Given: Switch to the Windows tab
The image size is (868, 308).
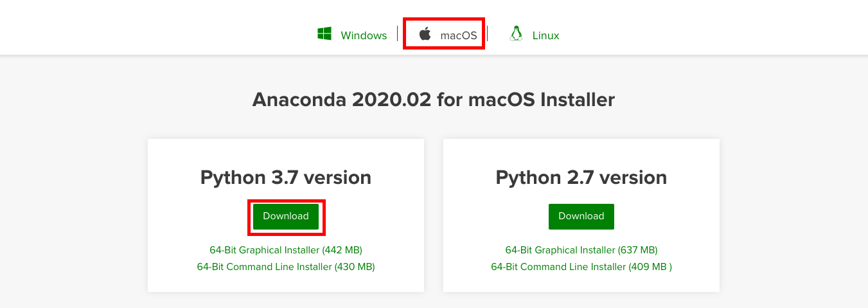Looking at the screenshot, I should tap(364, 35).
